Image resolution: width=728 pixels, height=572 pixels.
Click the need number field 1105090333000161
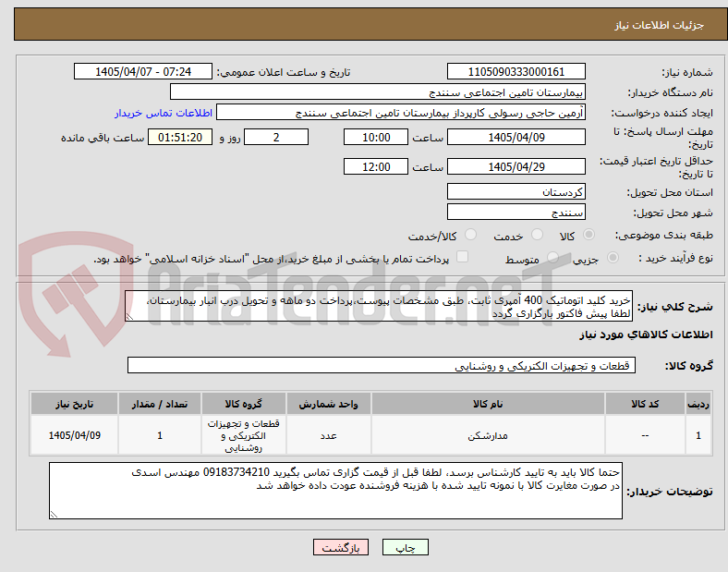click(516, 72)
